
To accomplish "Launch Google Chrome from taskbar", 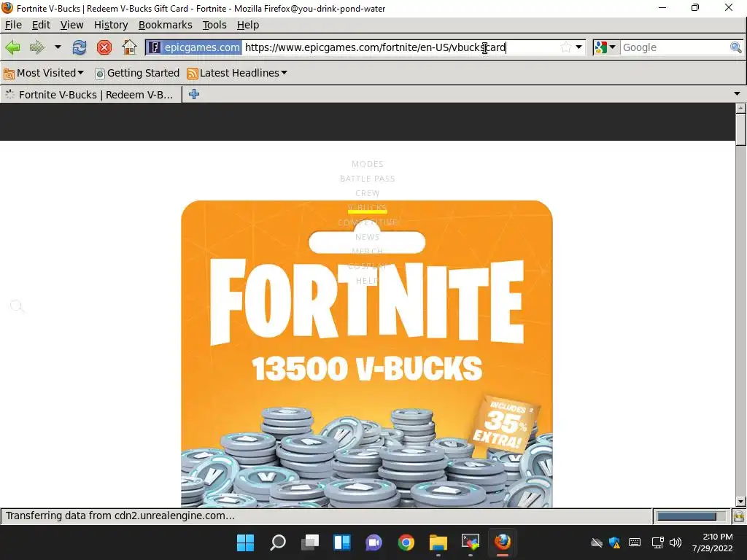I will coord(406,542).
